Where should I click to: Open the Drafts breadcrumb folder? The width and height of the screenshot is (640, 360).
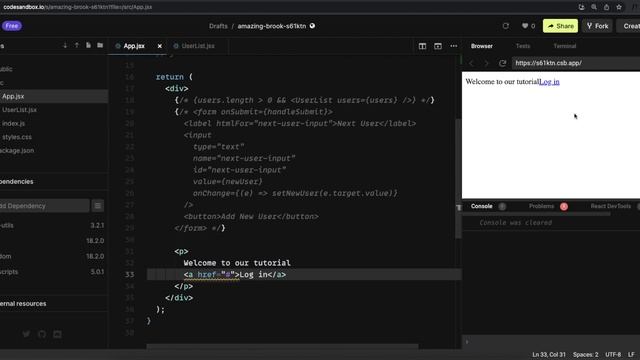pos(218,26)
